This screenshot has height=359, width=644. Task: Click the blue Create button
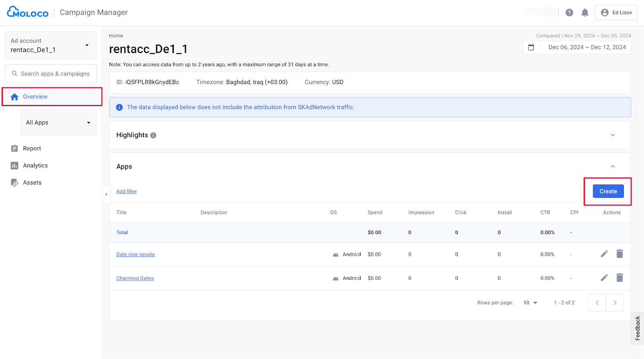pos(608,191)
